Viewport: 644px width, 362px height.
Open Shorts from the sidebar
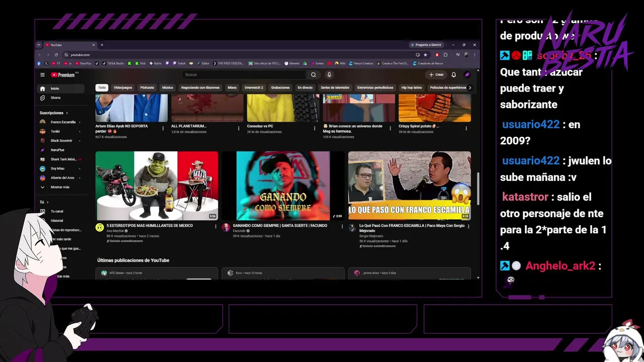(62, 98)
